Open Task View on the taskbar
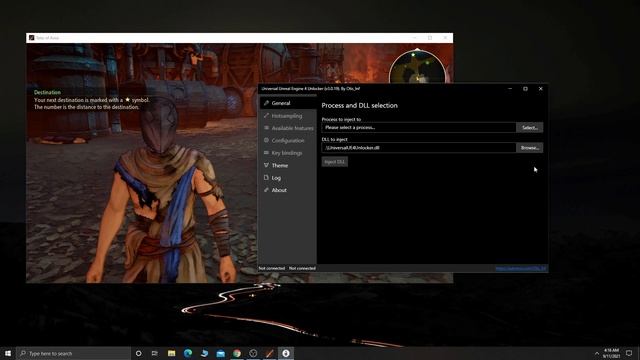 (x=155, y=353)
